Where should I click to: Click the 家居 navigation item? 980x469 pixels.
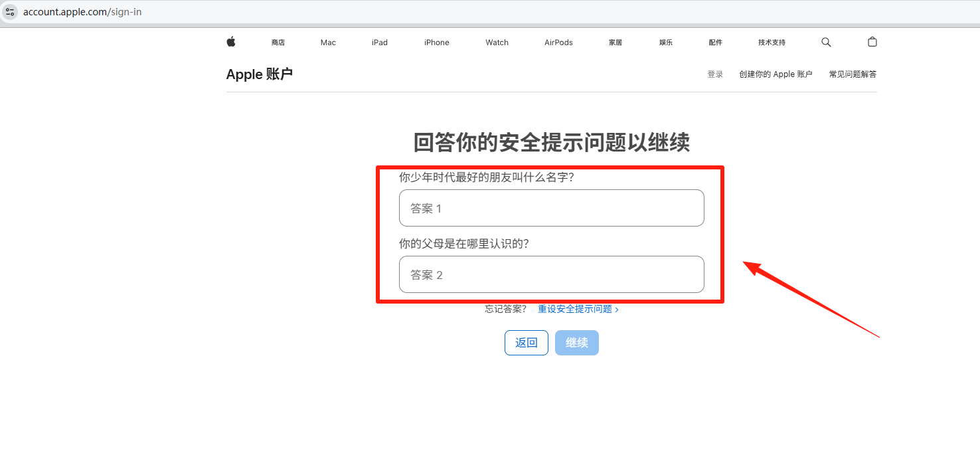click(615, 43)
